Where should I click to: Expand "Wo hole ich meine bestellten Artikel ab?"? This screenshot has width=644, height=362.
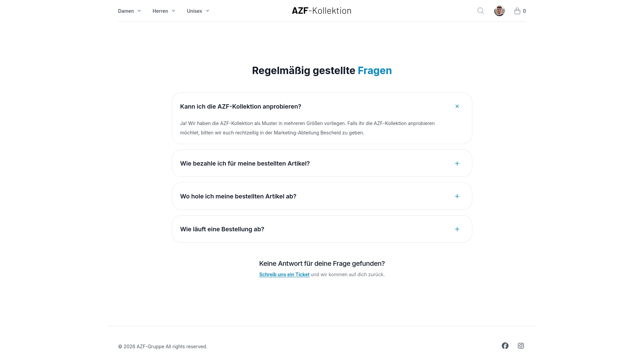(322, 196)
